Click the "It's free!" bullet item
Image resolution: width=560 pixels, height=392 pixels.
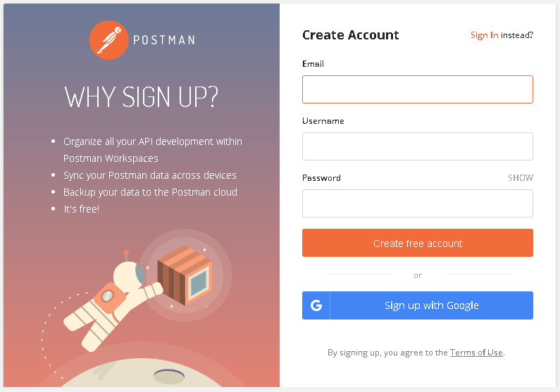click(82, 209)
